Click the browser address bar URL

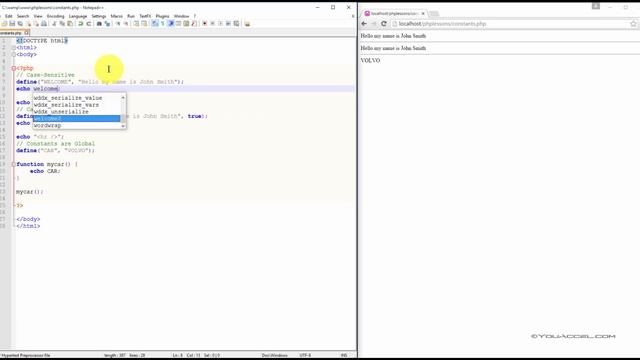coord(442,24)
